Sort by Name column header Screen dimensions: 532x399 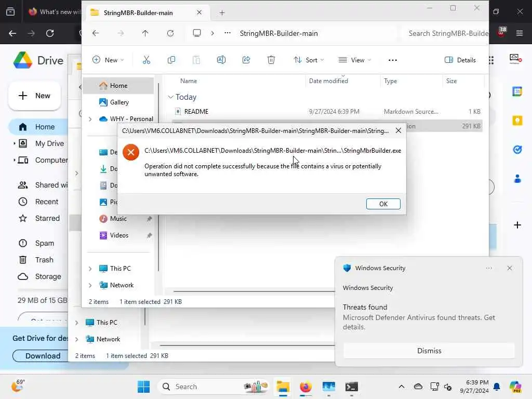188,81
